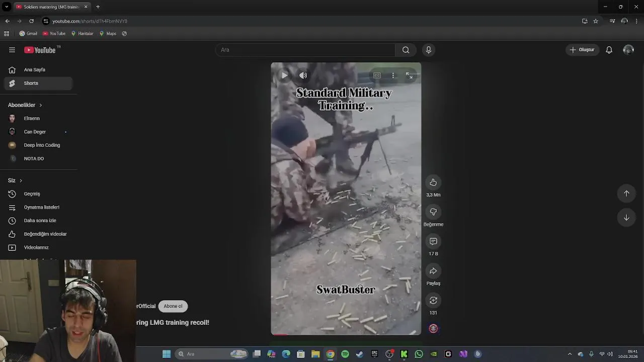Go to the next Short (down arrow)
This screenshot has height=362, width=644.
click(x=626, y=218)
